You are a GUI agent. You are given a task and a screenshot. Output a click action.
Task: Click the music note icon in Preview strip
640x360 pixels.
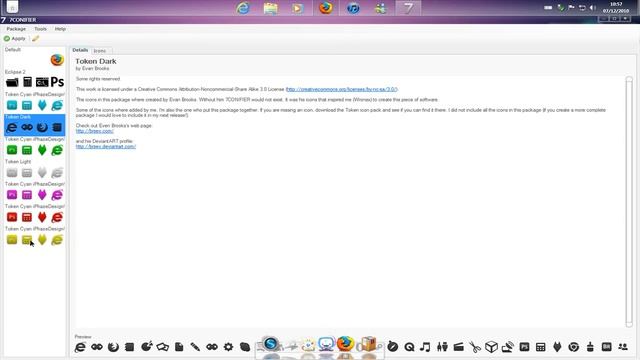(425, 347)
